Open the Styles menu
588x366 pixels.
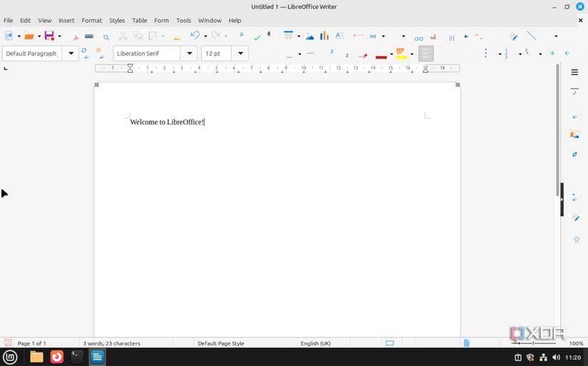[x=117, y=21]
